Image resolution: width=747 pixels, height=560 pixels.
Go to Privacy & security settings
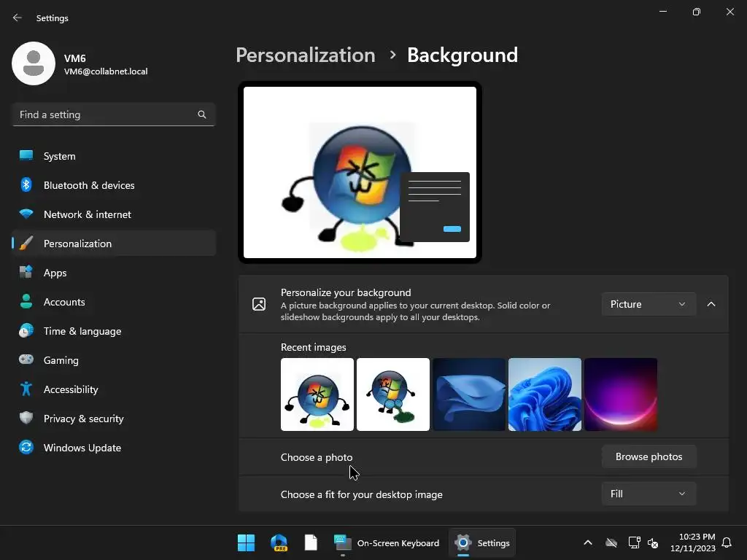114,418
